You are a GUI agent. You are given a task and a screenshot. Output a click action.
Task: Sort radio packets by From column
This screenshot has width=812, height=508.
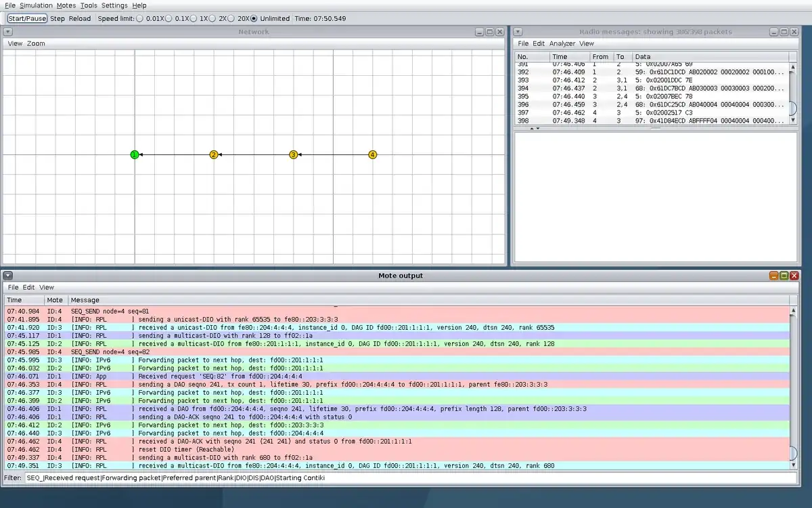(x=601, y=57)
